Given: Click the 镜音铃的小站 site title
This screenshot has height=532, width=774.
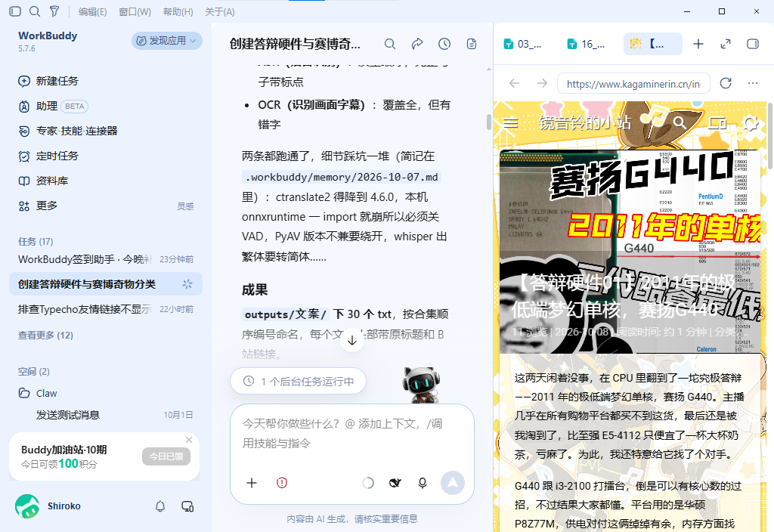Looking at the screenshot, I should point(584,122).
